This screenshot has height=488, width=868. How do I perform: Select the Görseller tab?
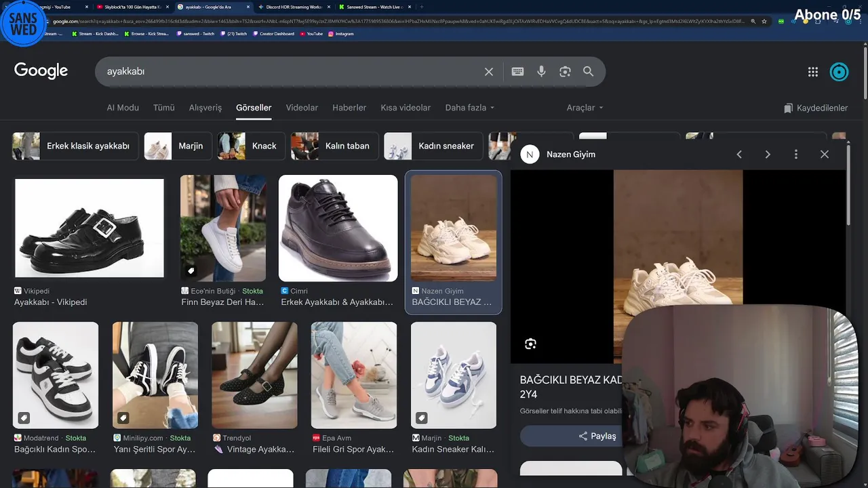[254, 108]
